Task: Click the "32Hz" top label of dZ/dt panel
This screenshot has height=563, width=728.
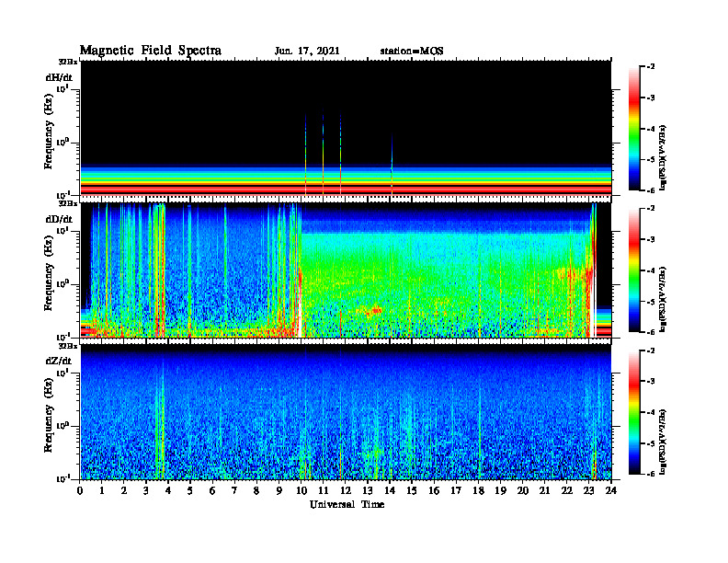Action: pos(67,346)
